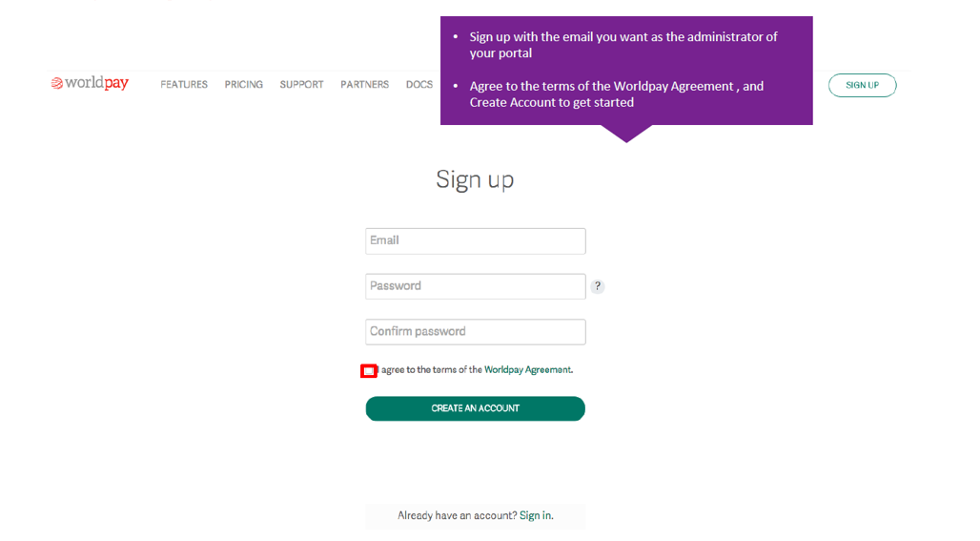Click the purple instruction callout box
This screenshot has width=980, height=541.
[626, 71]
